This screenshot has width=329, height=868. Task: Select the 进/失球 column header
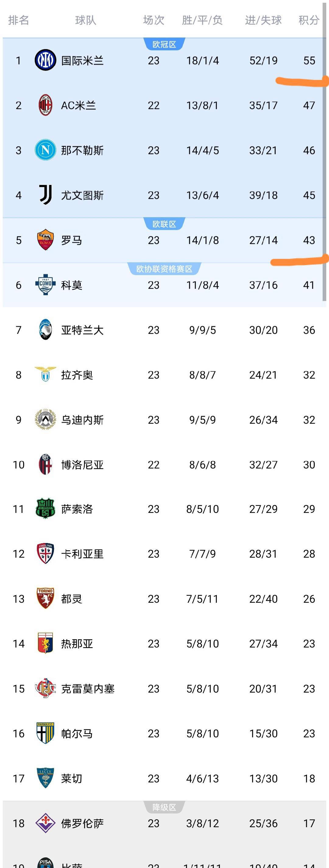263,20
